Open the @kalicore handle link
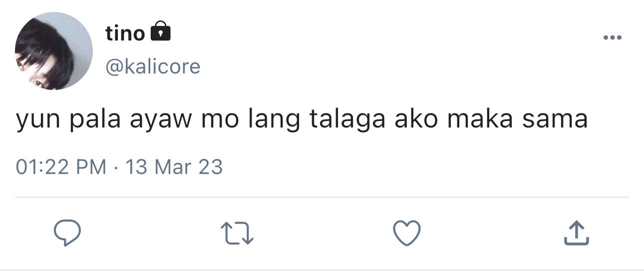Screen dimensions: 644x279 (x=153, y=66)
